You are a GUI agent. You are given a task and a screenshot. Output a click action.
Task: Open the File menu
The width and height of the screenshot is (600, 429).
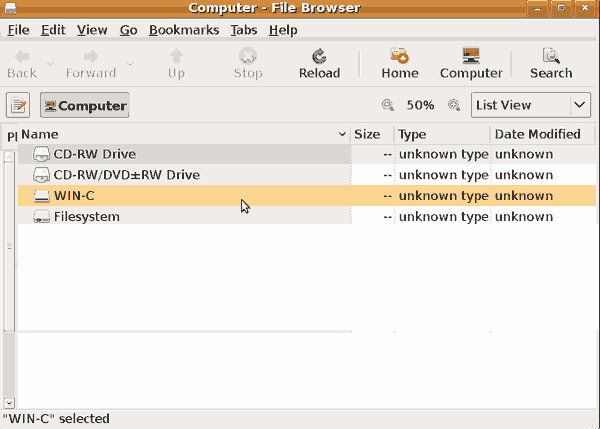[18, 30]
